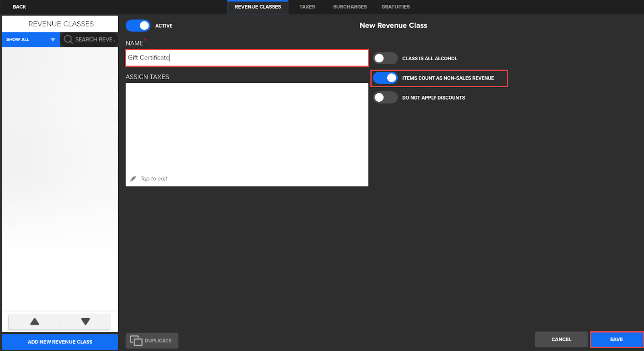This screenshot has width=644, height=351.
Task: Enable Class Is All Alcohol toggle
Action: point(385,58)
